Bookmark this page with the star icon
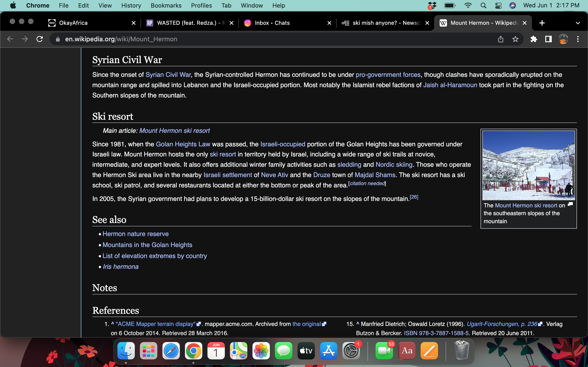 515,39
